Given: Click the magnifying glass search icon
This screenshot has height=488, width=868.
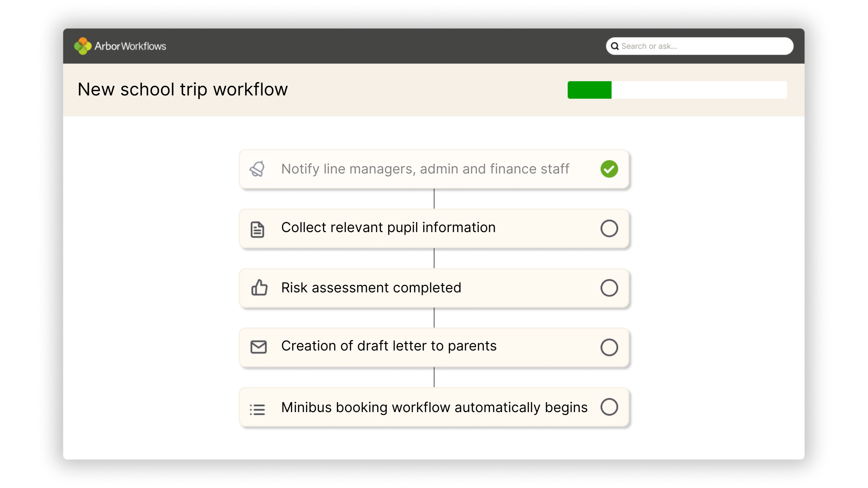Looking at the screenshot, I should click(615, 46).
